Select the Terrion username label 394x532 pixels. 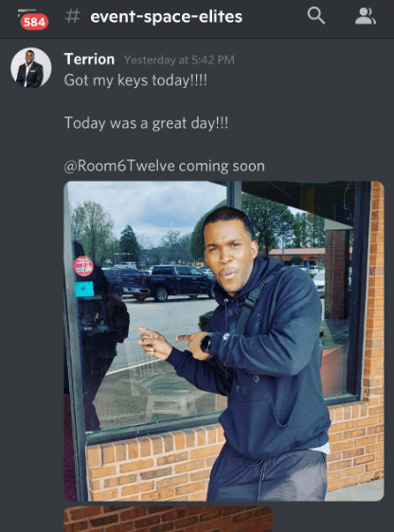[89, 60]
